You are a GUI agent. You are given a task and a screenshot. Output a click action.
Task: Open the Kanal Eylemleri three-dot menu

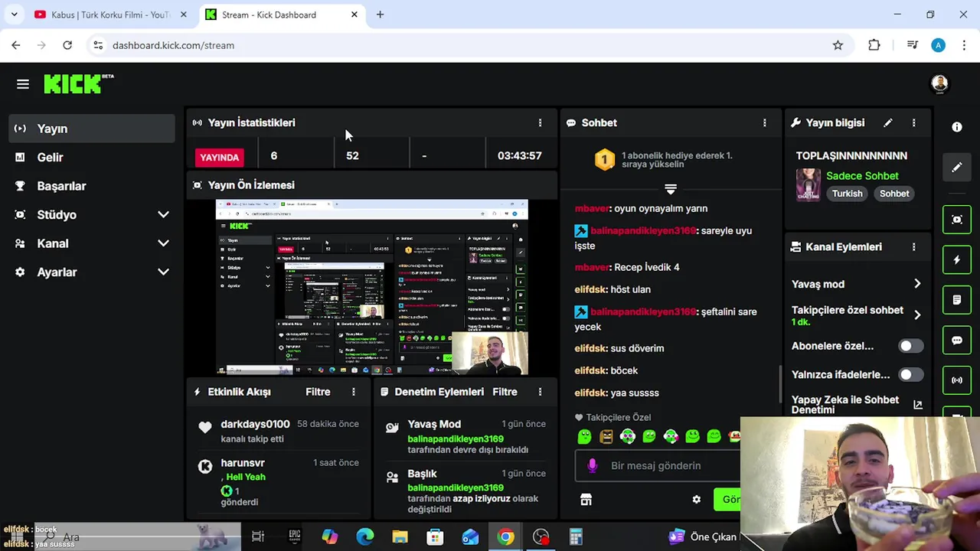point(913,247)
